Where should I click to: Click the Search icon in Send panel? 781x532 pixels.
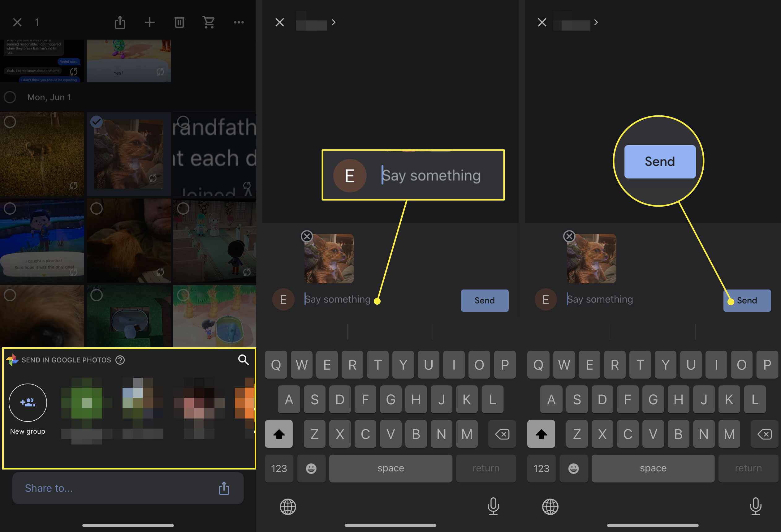(243, 359)
